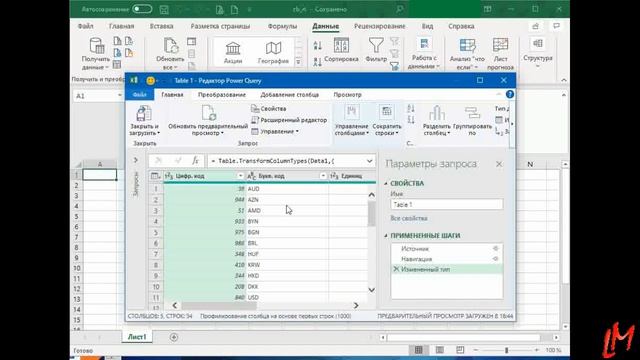Select the География data type in Excel
Image resolution: width=640 pixels, height=360 pixels.
click(x=273, y=53)
